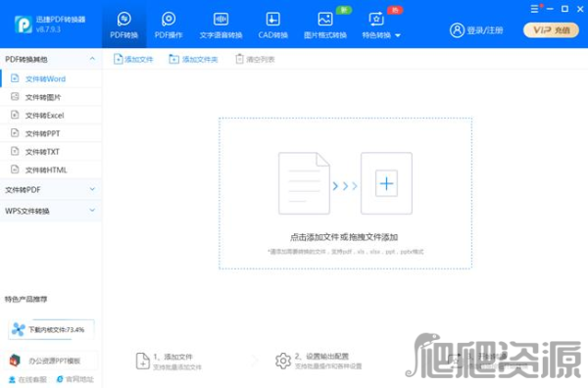The width and height of the screenshot is (588, 388).
Task: Click 添加文件夹 in the toolbar
Action: [x=193, y=59]
